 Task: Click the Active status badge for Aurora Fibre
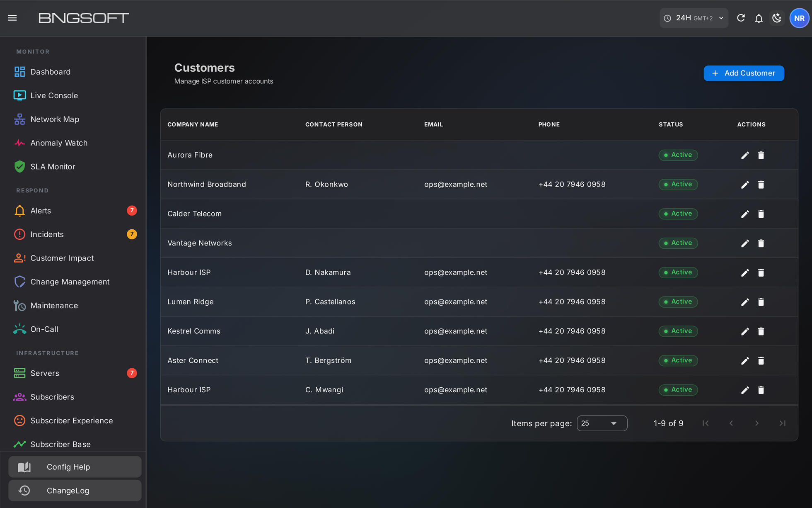[x=678, y=155]
